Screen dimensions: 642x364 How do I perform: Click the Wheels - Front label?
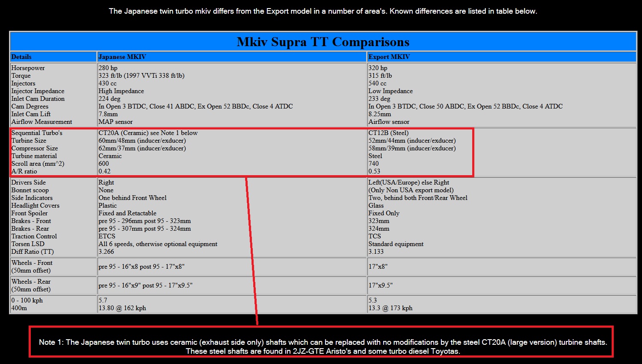coord(32,263)
